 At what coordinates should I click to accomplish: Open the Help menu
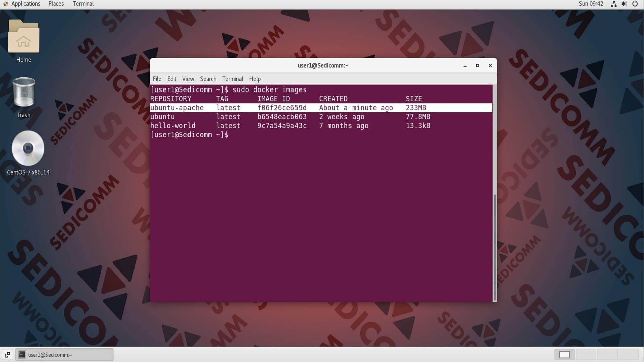pos(255,79)
